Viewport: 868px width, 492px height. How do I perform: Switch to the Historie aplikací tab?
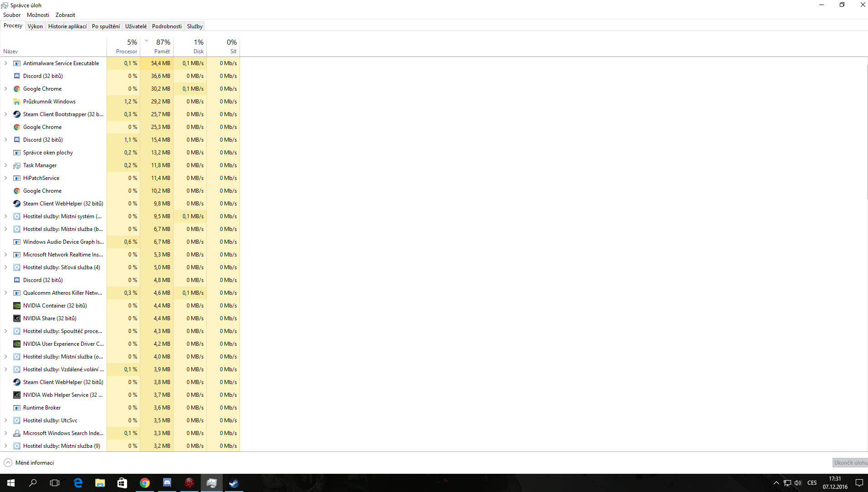click(67, 26)
